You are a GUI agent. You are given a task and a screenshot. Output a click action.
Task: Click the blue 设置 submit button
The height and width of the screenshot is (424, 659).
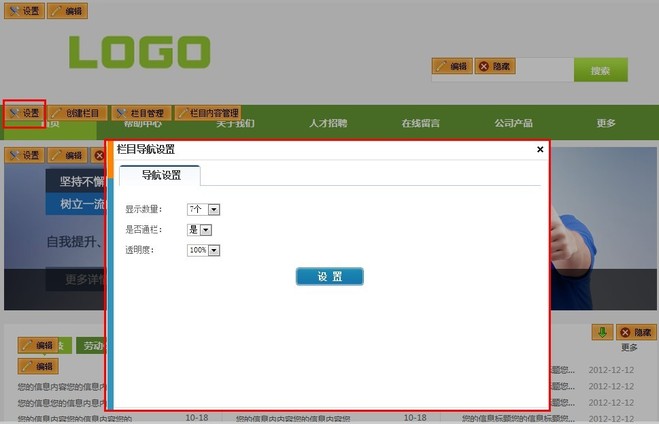pos(329,276)
